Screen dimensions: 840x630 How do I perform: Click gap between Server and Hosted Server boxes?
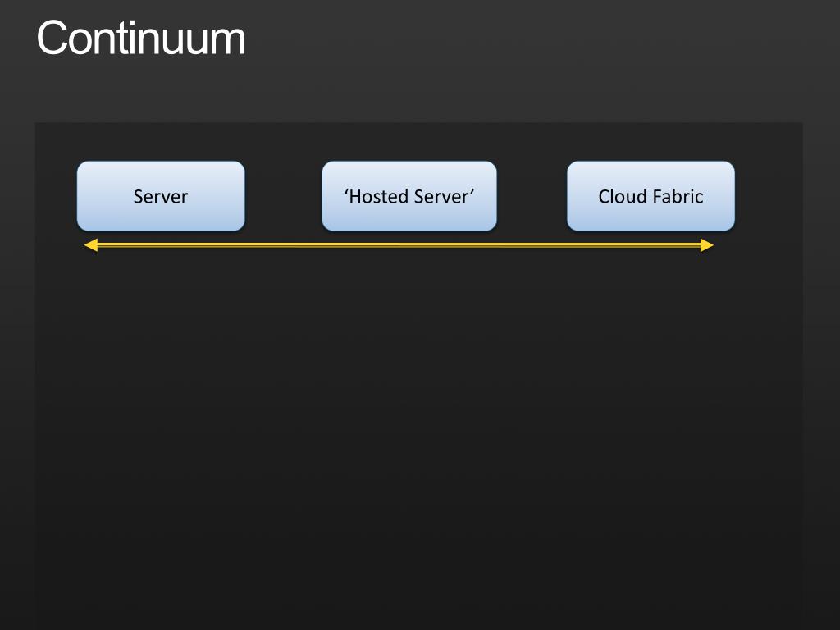click(x=283, y=196)
